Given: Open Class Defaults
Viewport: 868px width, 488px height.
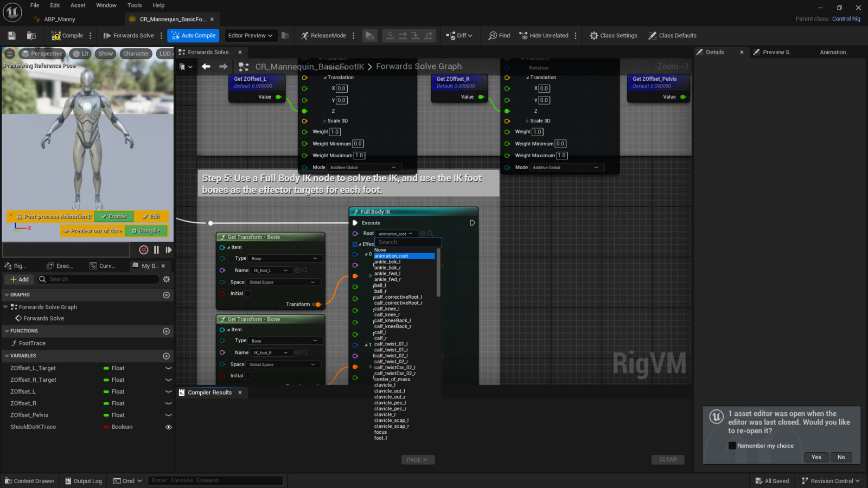Looking at the screenshot, I should point(672,36).
